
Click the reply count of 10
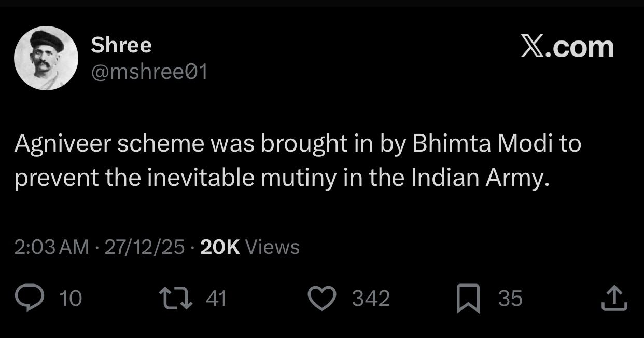click(x=71, y=299)
